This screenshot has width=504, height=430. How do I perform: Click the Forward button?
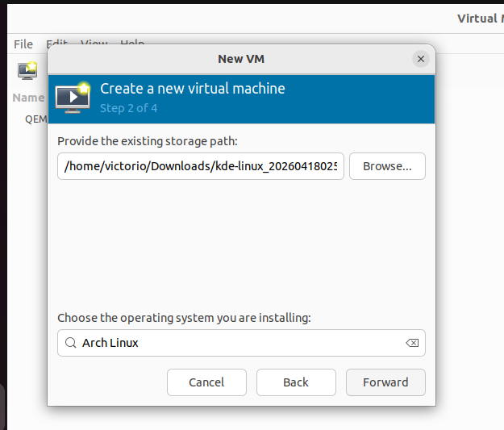pyautogui.click(x=385, y=382)
